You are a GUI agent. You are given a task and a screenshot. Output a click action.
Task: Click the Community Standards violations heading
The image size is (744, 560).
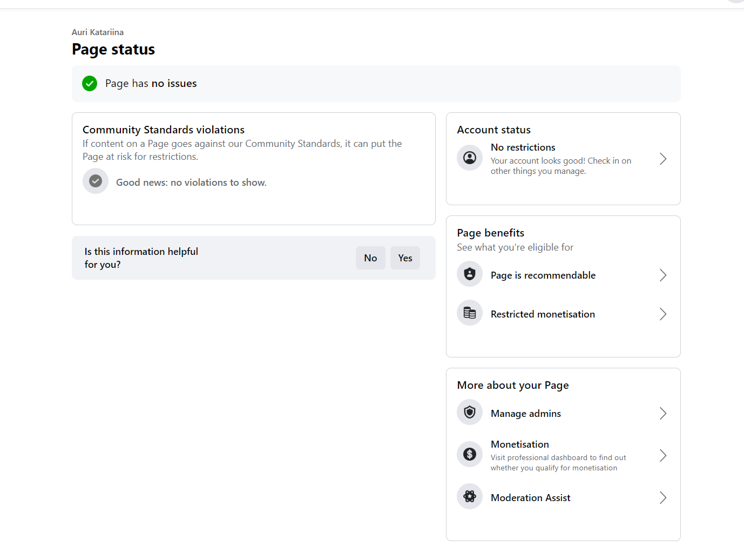point(164,130)
